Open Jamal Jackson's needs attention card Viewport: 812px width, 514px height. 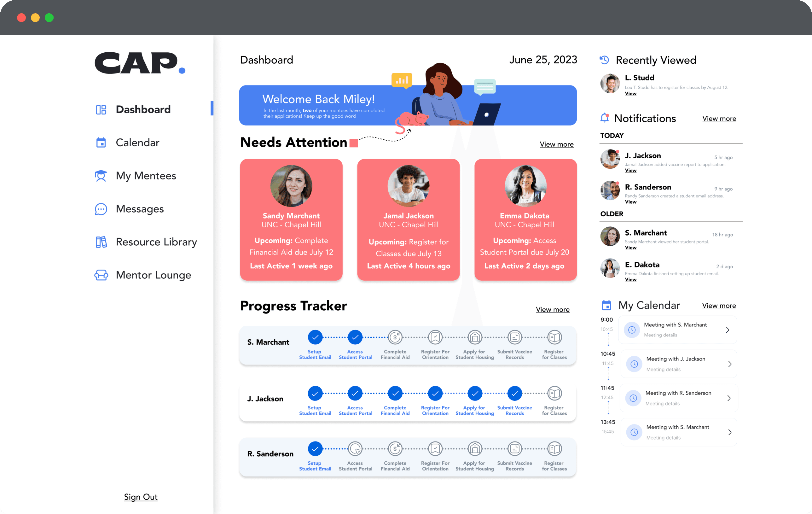click(x=408, y=219)
